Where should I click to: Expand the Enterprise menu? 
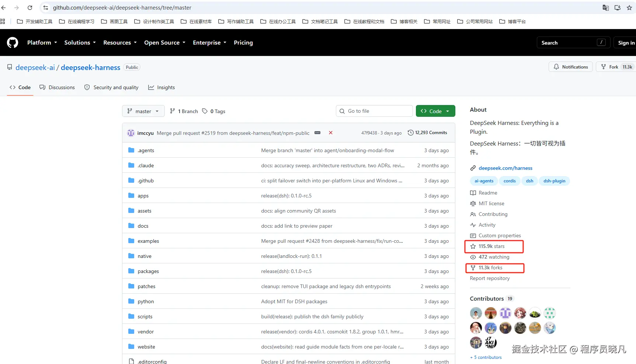[x=209, y=43]
